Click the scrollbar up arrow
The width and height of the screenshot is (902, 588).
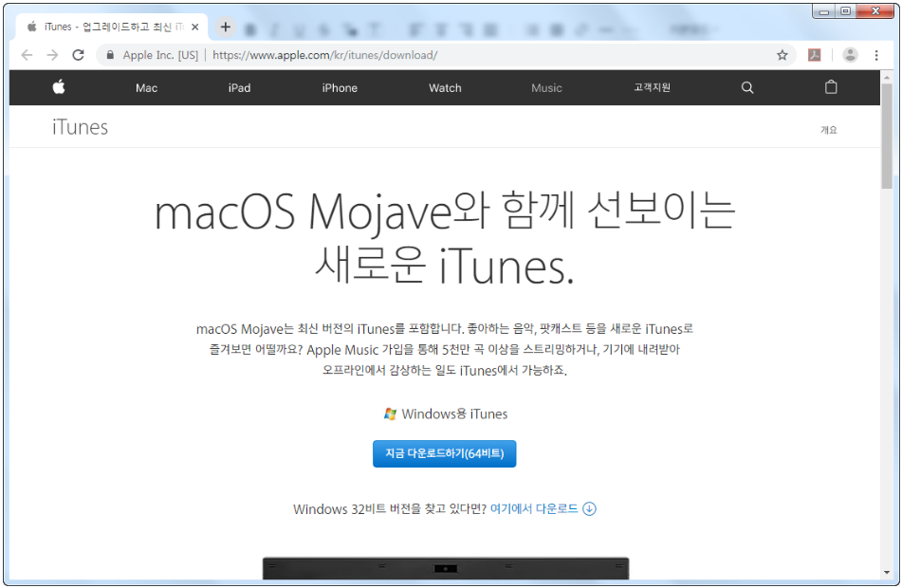887,77
